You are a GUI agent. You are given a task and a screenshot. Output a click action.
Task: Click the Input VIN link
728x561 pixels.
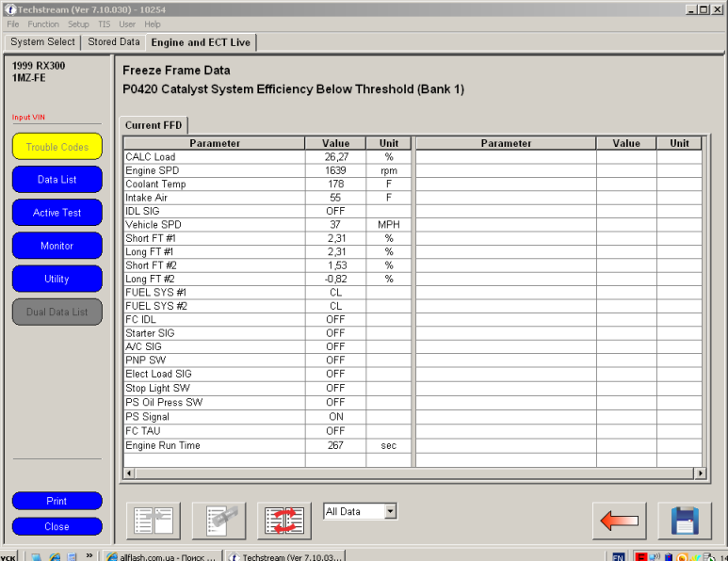coord(28,118)
